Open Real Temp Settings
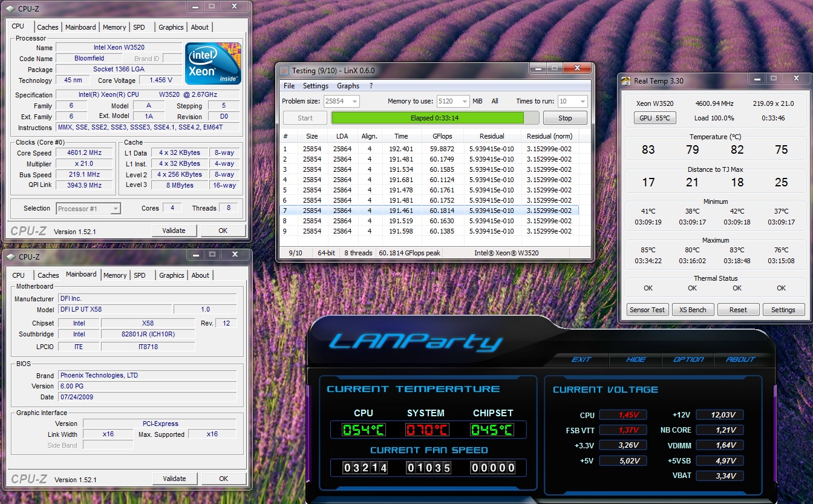 (x=783, y=310)
